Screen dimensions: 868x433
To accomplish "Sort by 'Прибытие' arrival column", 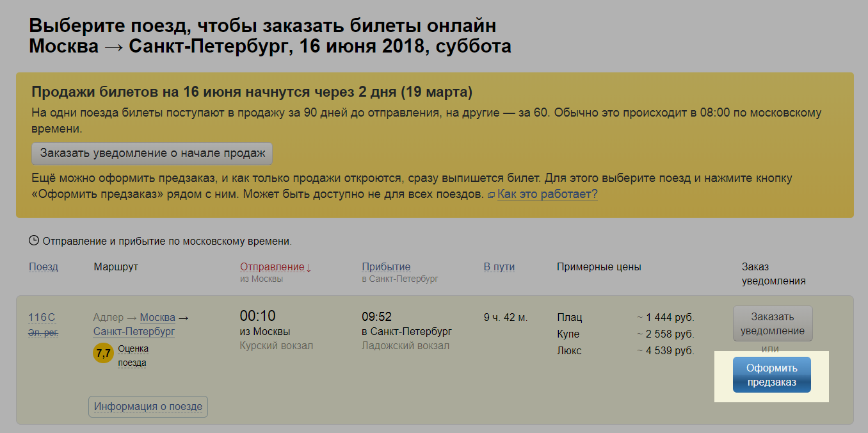I will click(386, 267).
